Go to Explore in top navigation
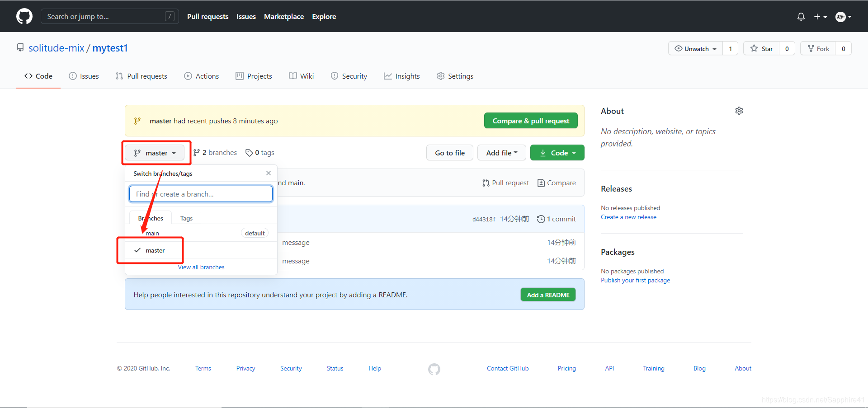Screen dimensions: 868x408 click(324, 16)
